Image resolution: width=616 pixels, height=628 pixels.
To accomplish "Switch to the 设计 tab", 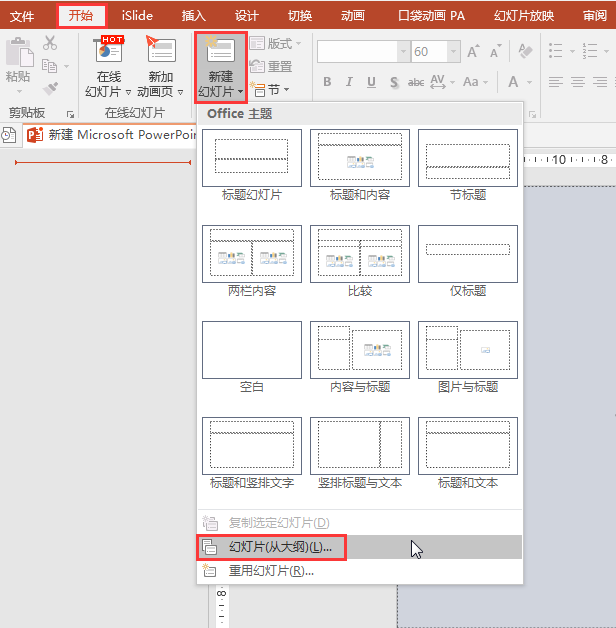I will click(247, 16).
